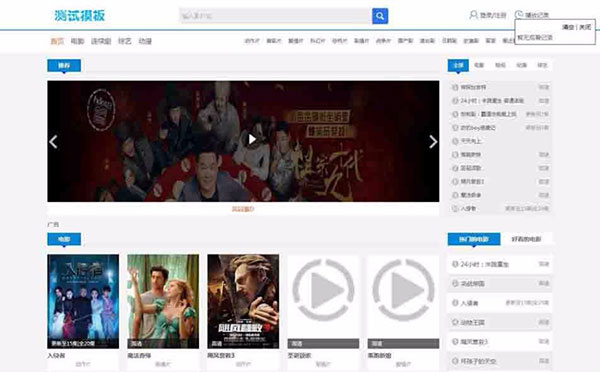Click the user profile icon beside 登录/注册
Screen dimensions: 600x372
tap(473, 15)
